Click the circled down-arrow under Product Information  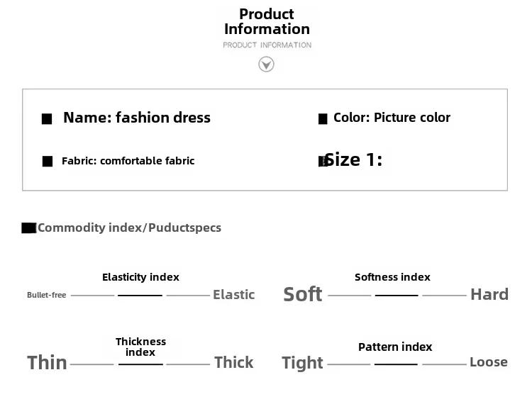(x=266, y=64)
